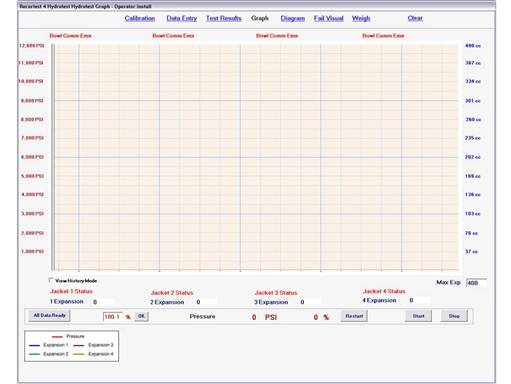Click the Pressure PSI readout value

pyautogui.click(x=254, y=317)
